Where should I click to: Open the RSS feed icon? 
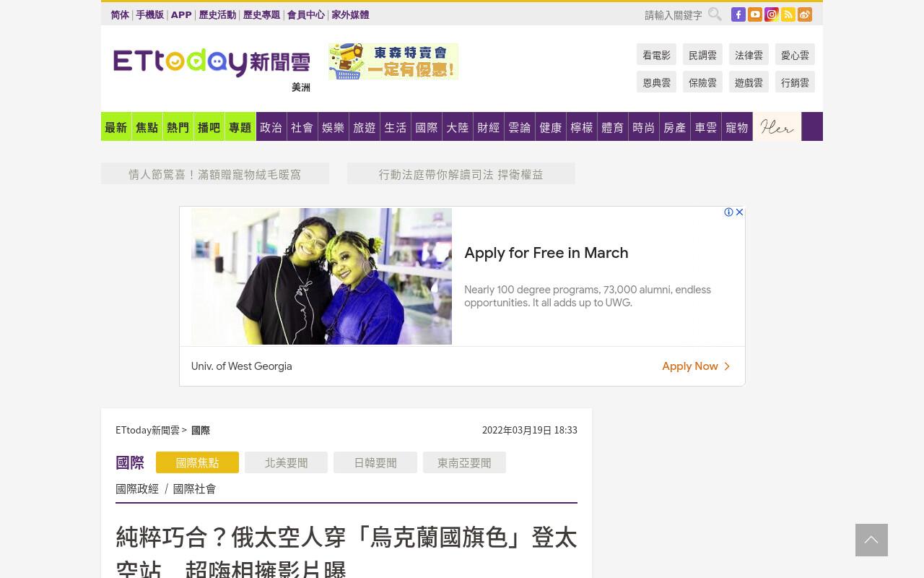[x=788, y=14]
